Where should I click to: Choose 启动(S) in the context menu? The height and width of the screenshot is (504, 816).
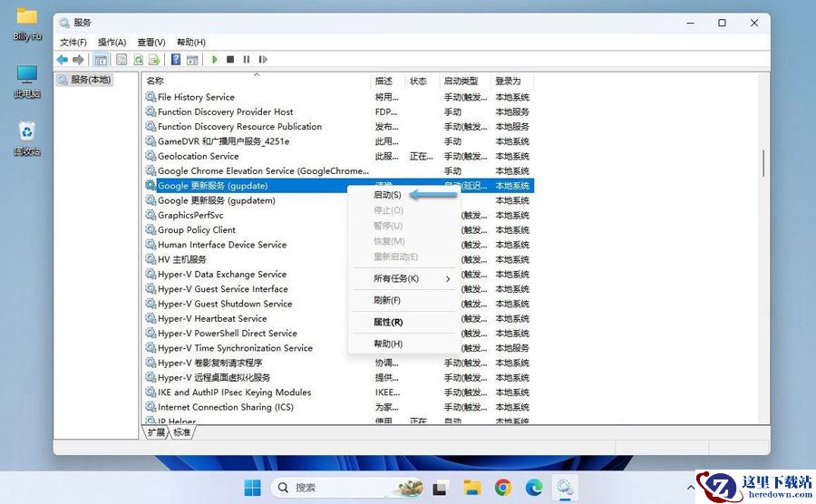pyautogui.click(x=388, y=195)
